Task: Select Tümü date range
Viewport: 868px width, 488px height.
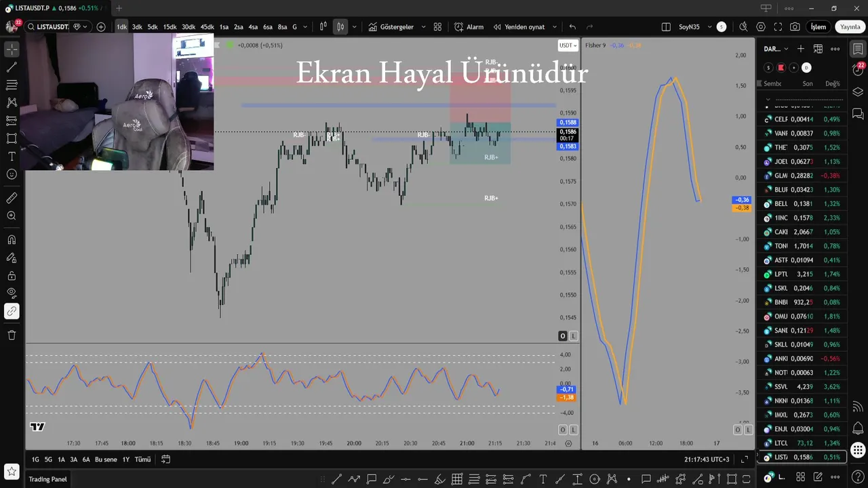Action: click(142, 460)
